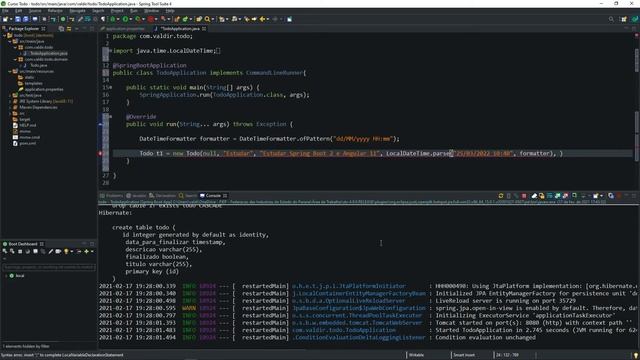Collapse the todo project node
Image resolution: width=640 pixels, height=360 pixels.
click(x=4, y=36)
